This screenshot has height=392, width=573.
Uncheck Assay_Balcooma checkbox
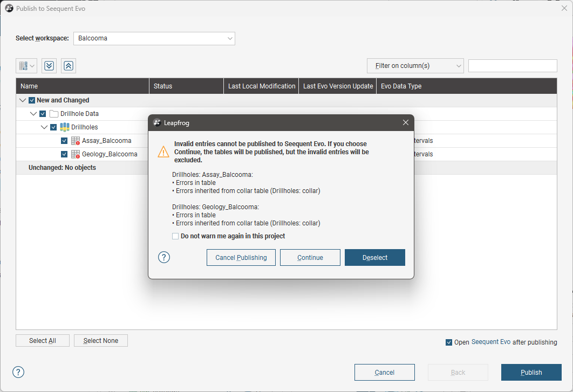(64, 141)
